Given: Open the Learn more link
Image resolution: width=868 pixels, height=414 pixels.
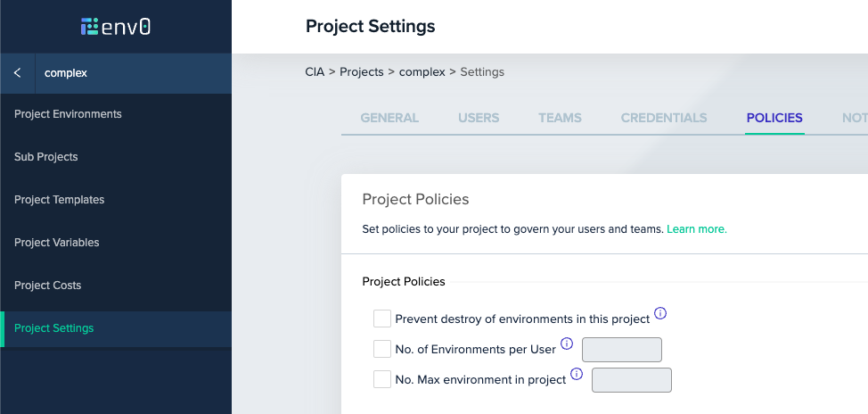Looking at the screenshot, I should [x=697, y=229].
